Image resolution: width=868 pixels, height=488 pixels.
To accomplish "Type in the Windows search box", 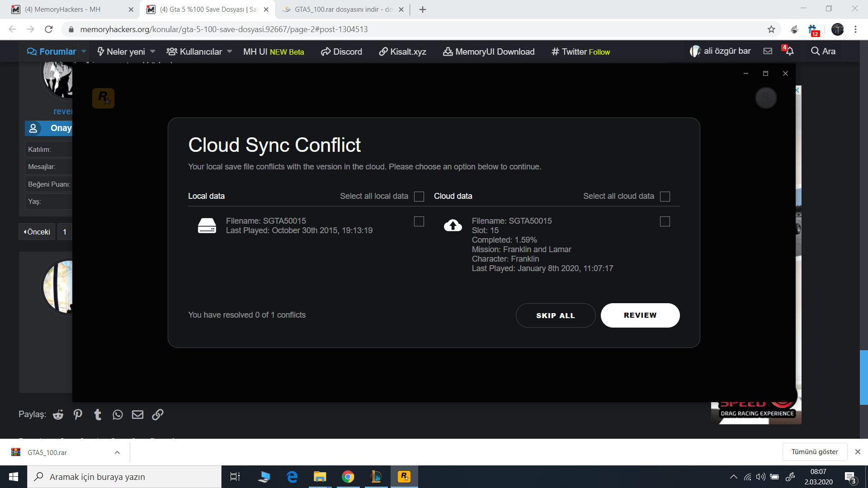I will (124, 477).
